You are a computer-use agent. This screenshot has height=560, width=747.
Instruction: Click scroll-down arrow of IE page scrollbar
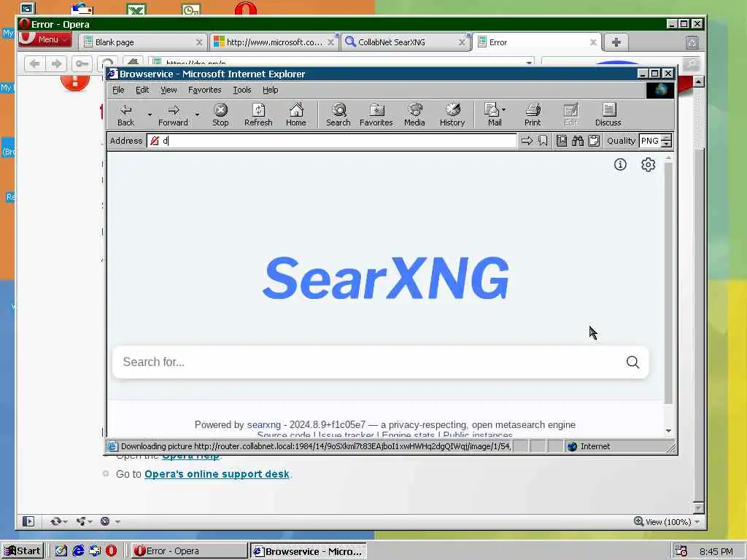668,430
